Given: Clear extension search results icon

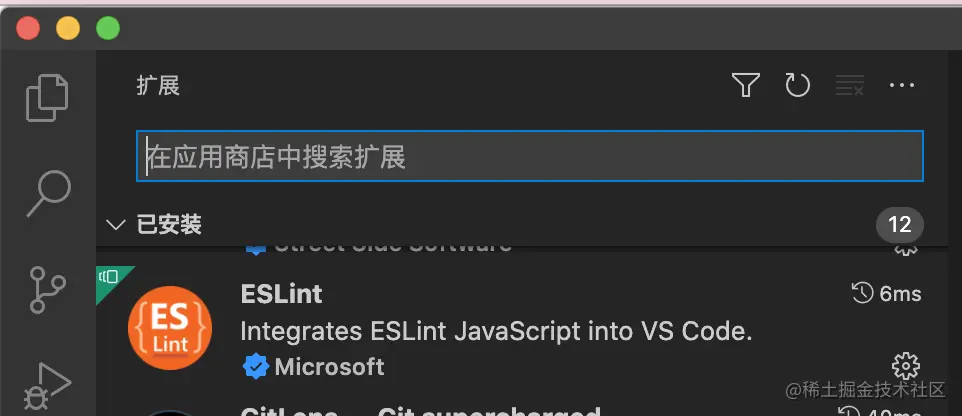Looking at the screenshot, I should point(850,86).
